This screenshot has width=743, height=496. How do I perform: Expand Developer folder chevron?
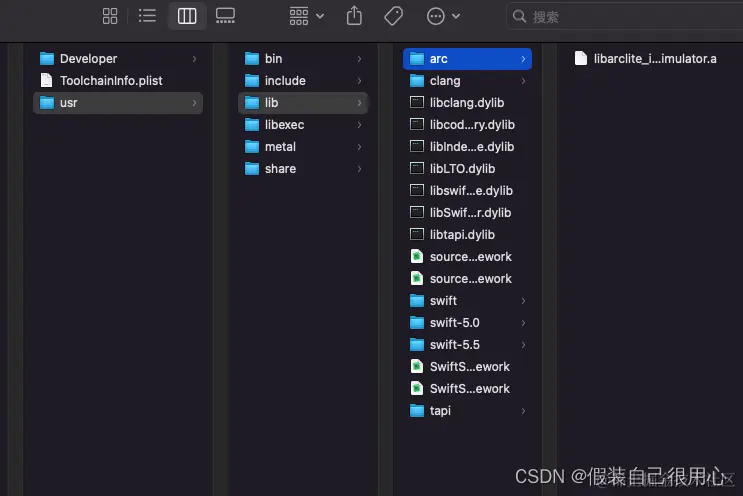tap(194, 59)
